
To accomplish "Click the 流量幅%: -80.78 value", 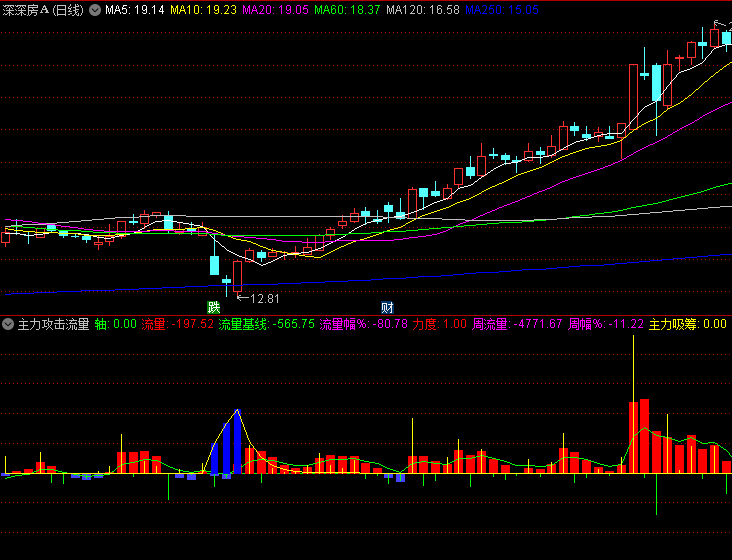I will (364, 324).
